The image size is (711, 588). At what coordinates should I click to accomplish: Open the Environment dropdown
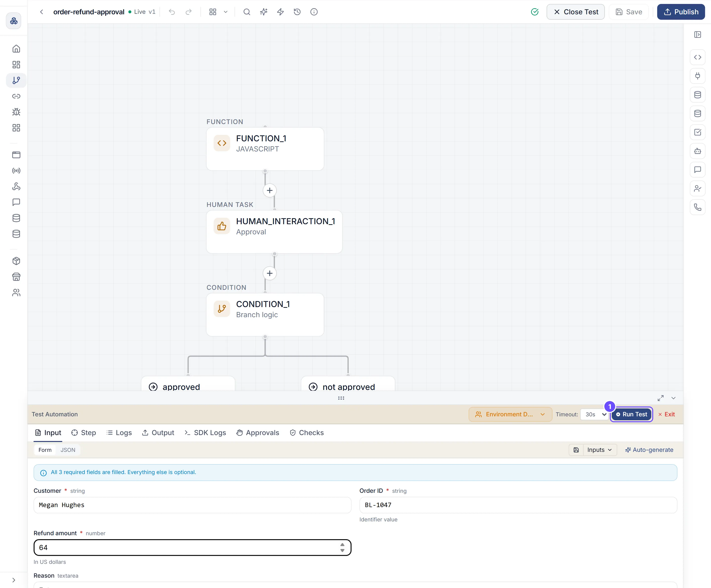pyautogui.click(x=510, y=414)
